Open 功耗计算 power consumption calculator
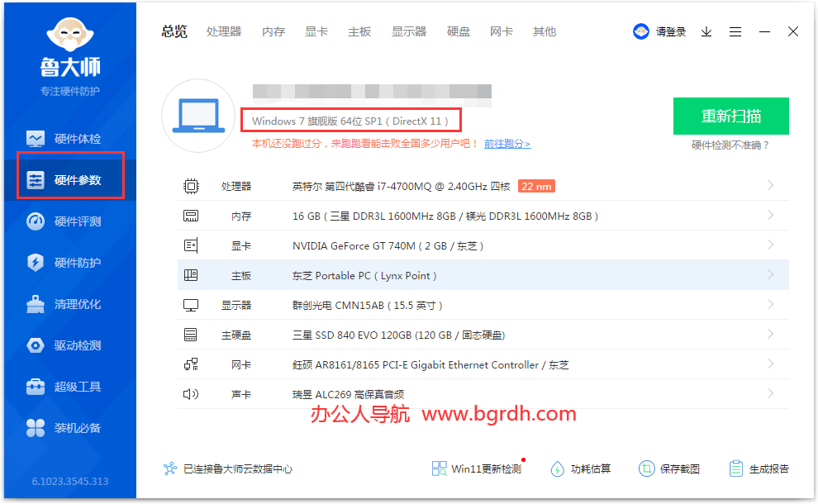The width and height of the screenshot is (818, 504). coord(581,468)
